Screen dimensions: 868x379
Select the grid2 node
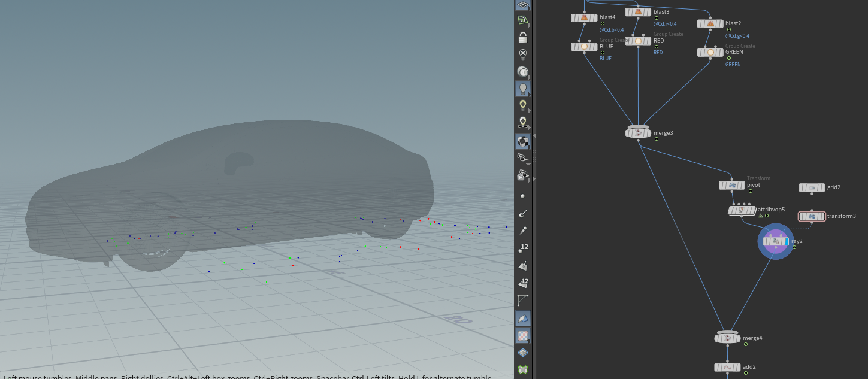coord(812,187)
